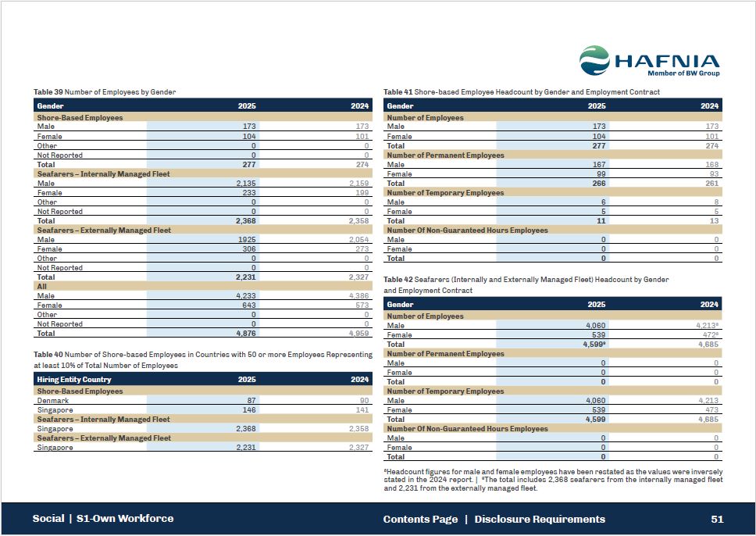Image resolution: width=756 pixels, height=536 pixels.
Task: Click the Denmark row in Table 40
Action: coord(53,401)
